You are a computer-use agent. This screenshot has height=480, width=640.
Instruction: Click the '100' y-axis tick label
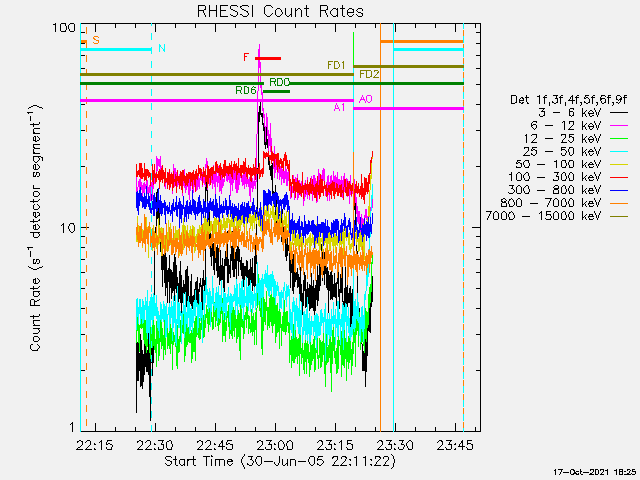coord(64,28)
